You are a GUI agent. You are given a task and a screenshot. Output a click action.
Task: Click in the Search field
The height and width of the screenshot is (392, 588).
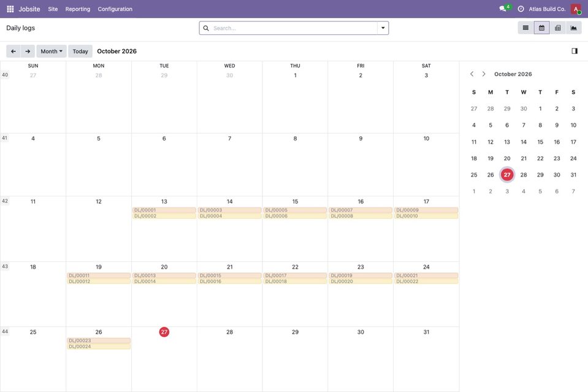(x=294, y=28)
